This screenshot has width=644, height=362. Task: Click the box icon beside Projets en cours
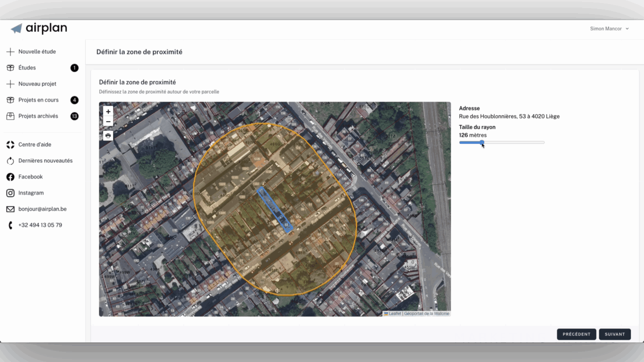10,100
